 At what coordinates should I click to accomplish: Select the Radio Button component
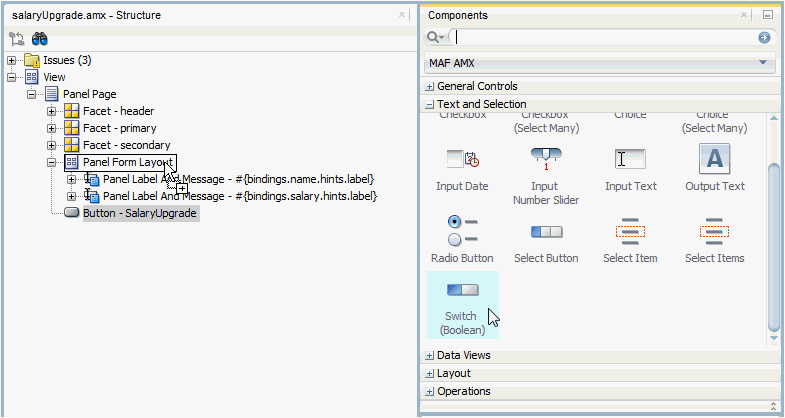(462, 239)
